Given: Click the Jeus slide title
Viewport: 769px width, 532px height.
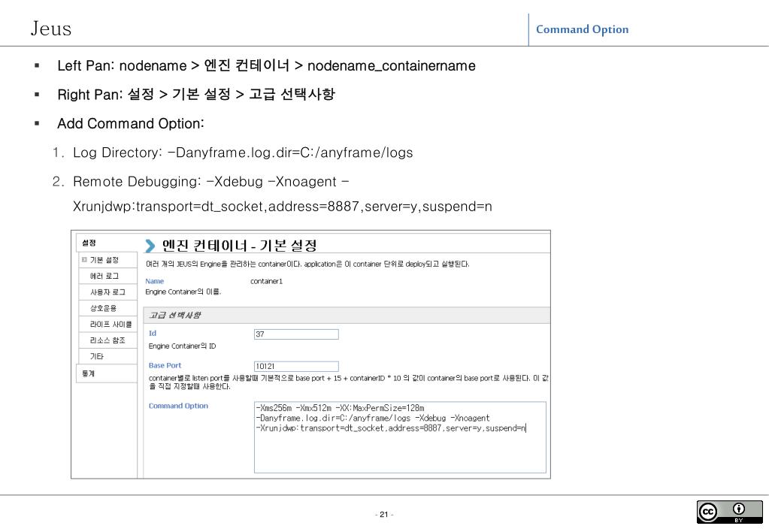Looking at the screenshot, I should [x=51, y=29].
